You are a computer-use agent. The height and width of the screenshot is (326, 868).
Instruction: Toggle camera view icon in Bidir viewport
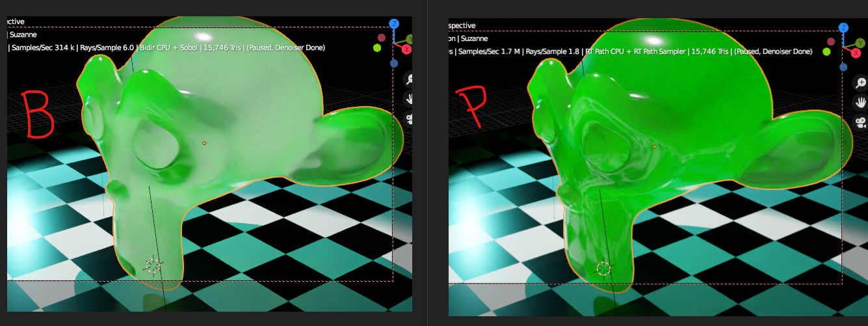point(410,118)
